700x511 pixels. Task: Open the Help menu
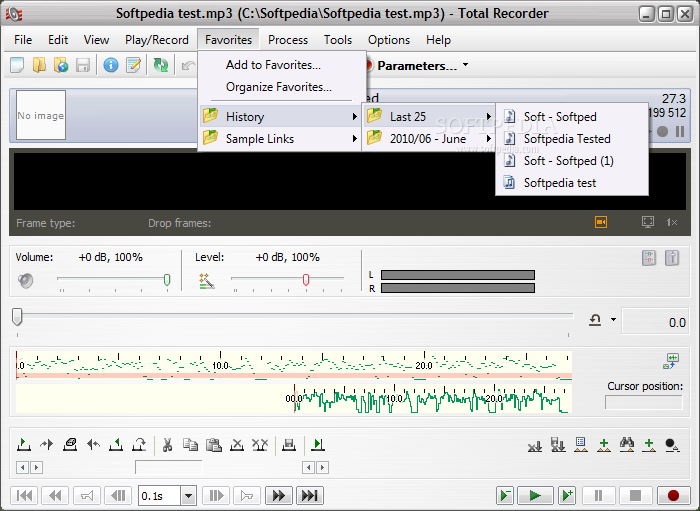click(x=438, y=40)
